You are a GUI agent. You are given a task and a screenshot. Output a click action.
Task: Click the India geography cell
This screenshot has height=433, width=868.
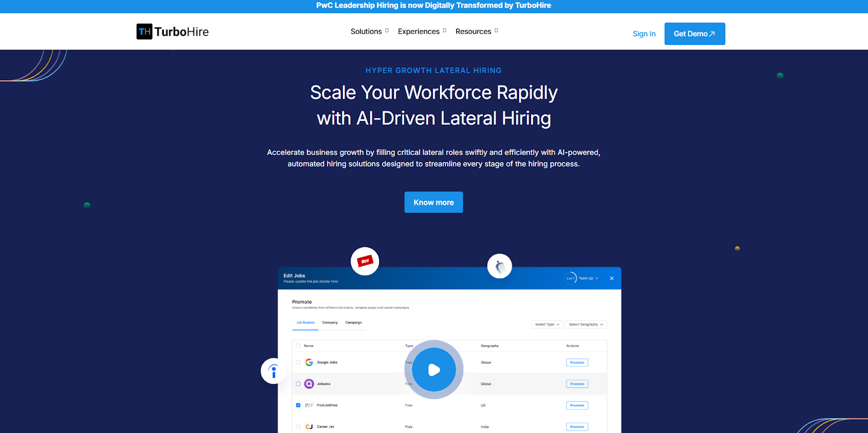[484, 427]
